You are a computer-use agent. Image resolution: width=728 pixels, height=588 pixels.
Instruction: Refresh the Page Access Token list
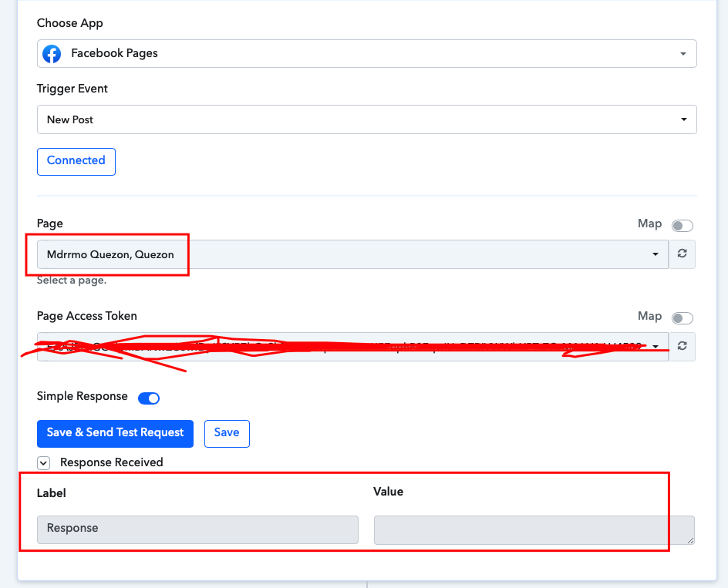pyautogui.click(x=682, y=346)
